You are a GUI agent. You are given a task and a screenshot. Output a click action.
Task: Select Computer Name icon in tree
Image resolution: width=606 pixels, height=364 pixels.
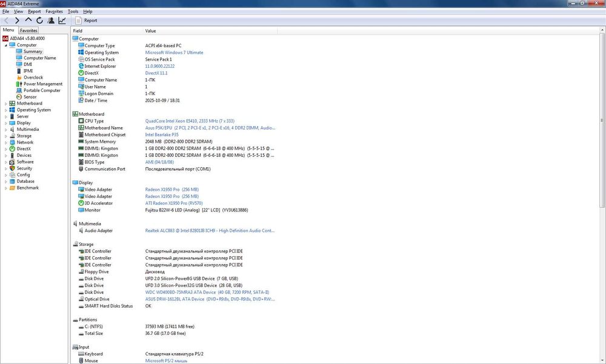(19, 58)
